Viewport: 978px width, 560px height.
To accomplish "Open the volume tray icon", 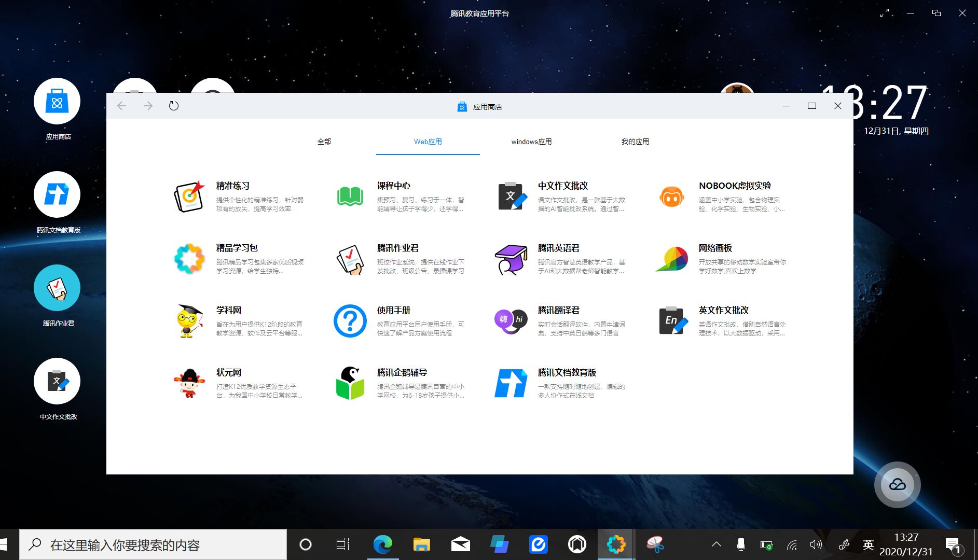I will (816, 544).
